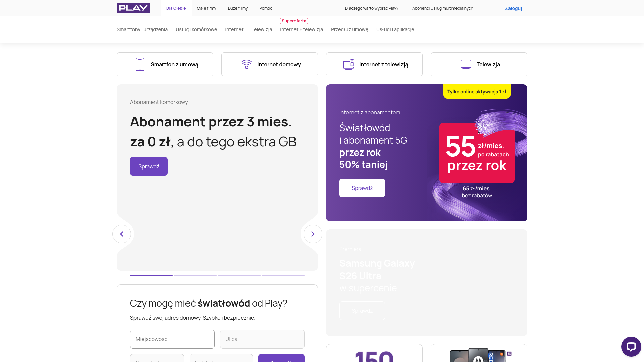Click Sprawdź in Światłowód banner
This screenshot has width=644, height=362.
click(362, 188)
